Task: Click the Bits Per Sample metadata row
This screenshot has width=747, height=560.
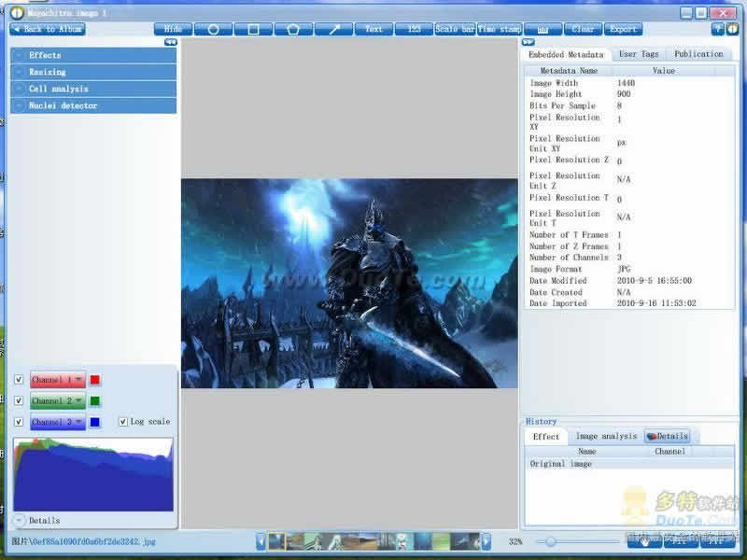Action: 629,105
